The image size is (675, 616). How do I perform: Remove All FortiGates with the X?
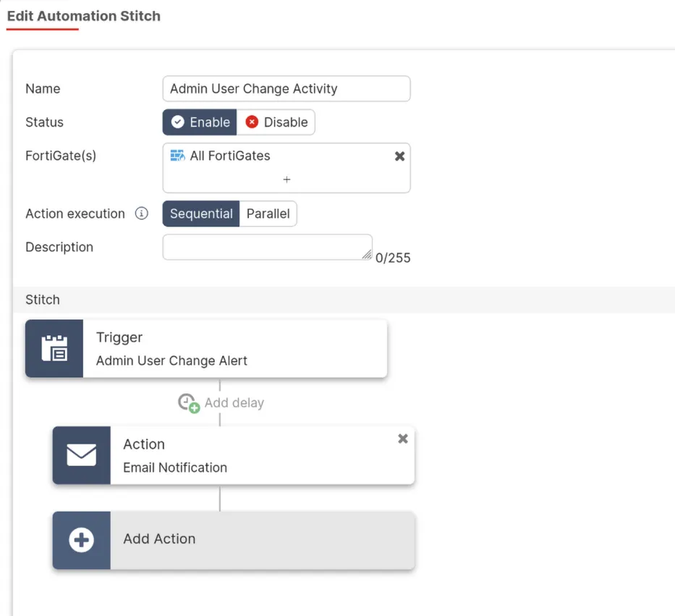click(x=399, y=155)
